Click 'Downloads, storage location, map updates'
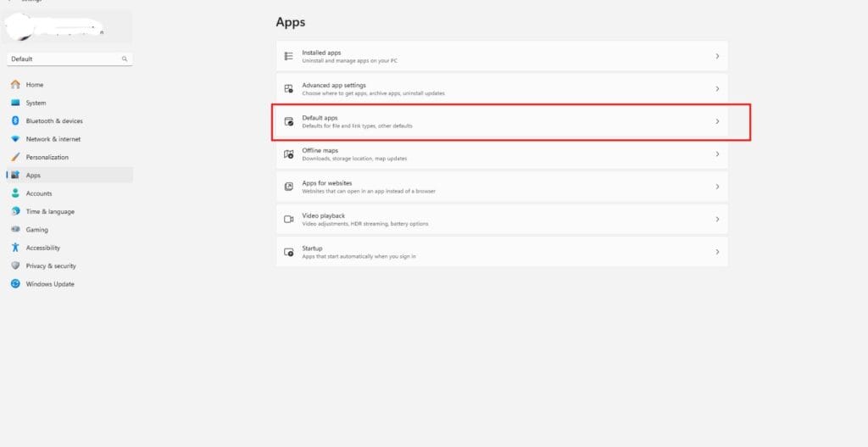 (354, 159)
